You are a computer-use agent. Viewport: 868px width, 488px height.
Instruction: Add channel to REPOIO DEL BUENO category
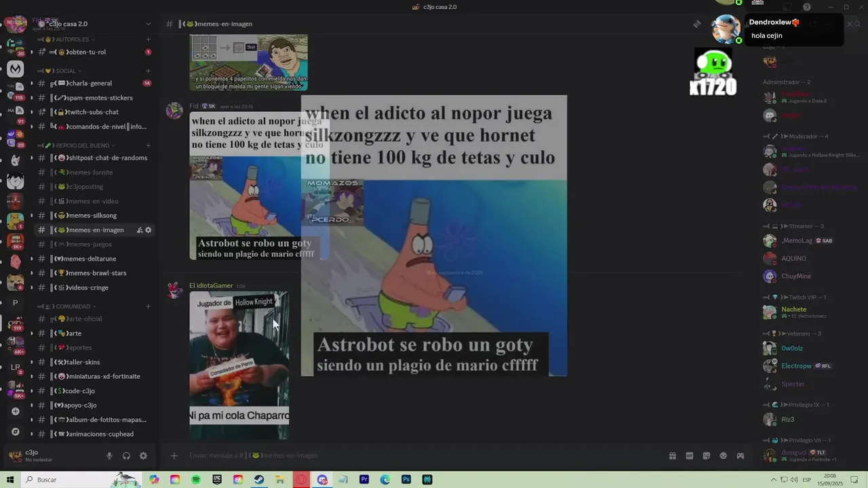148,145
